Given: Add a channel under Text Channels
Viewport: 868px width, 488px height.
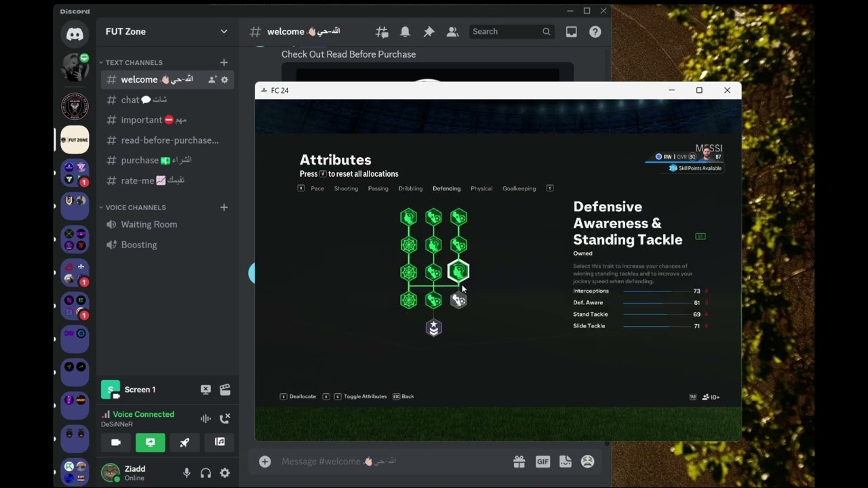Looking at the screenshot, I should tap(224, 62).
